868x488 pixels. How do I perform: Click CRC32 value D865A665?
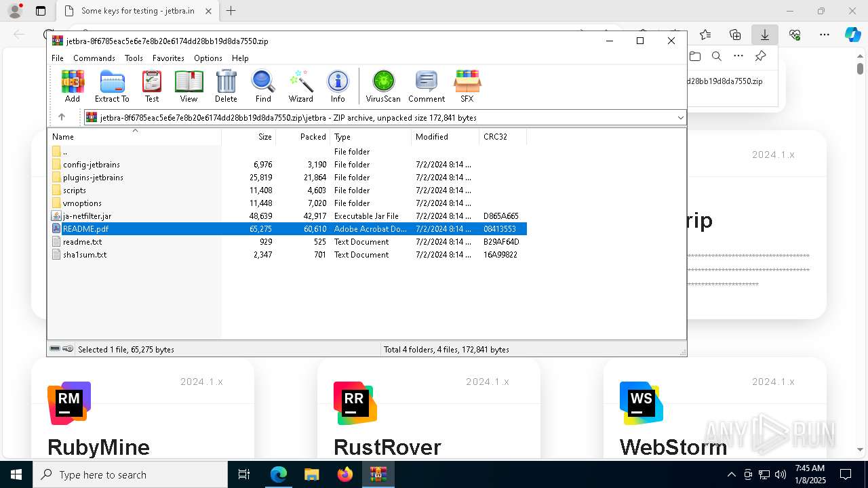(x=501, y=216)
